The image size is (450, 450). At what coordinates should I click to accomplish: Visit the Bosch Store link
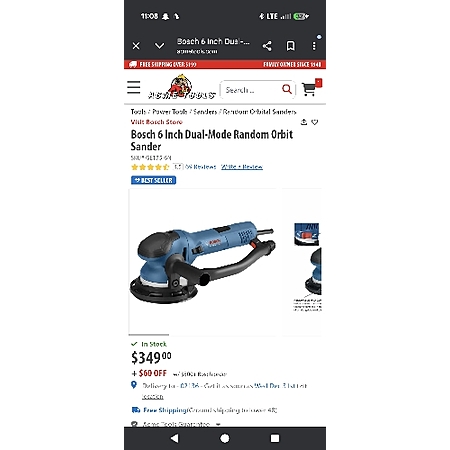pyautogui.click(x=157, y=122)
